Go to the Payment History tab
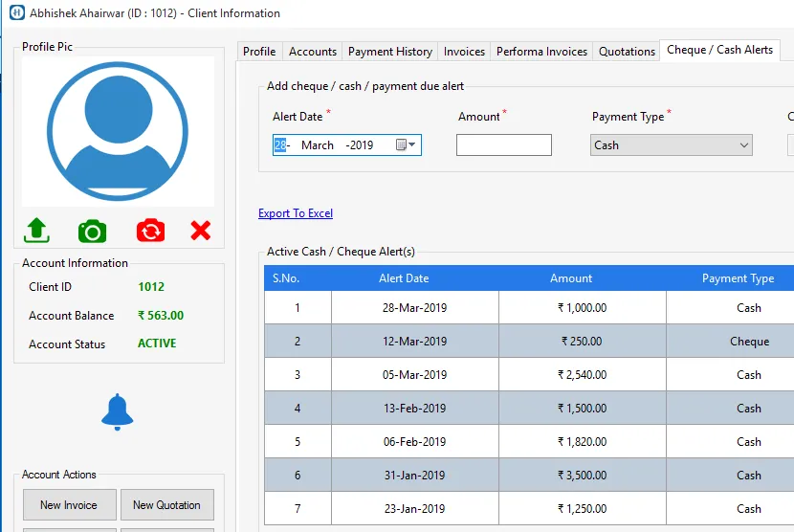The width and height of the screenshot is (794, 532). pos(390,52)
